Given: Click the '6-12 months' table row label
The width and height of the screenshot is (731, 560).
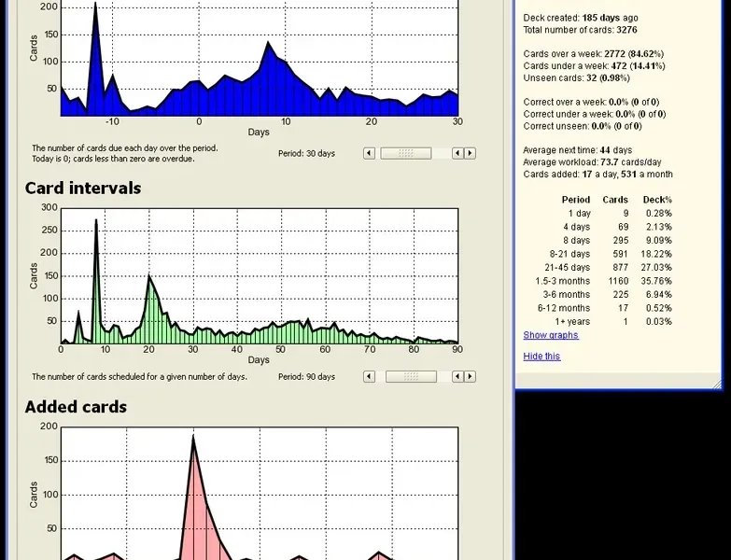Looking at the screenshot, I should [564, 308].
